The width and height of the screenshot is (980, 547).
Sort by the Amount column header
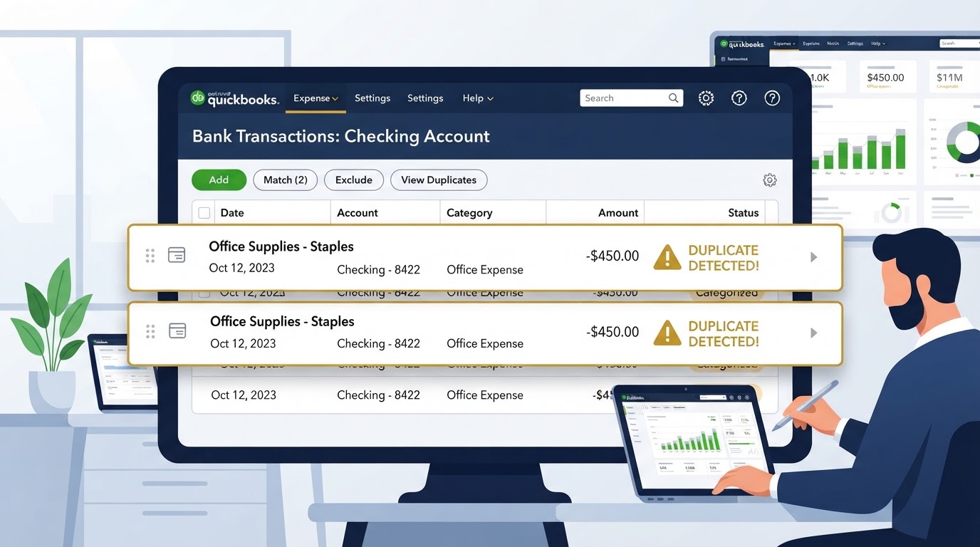pyautogui.click(x=618, y=213)
